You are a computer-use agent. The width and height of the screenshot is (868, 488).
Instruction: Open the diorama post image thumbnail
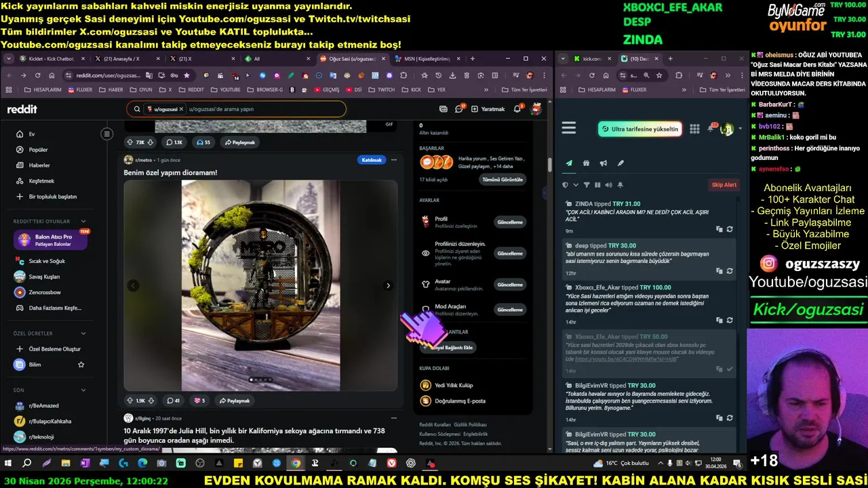click(x=260, y=285)
